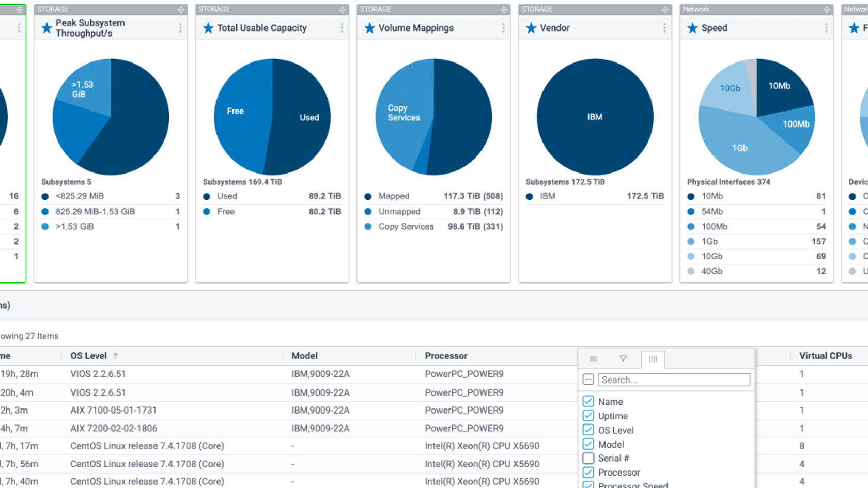Click the Virtual CPUs column header
The image size is (868, 488).
coord(826,356)
